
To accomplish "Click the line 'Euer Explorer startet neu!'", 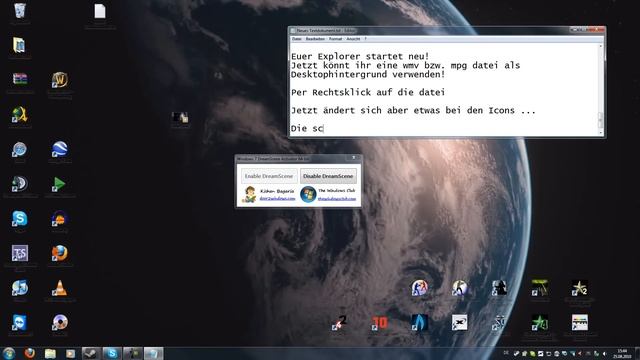I will 360,56.
